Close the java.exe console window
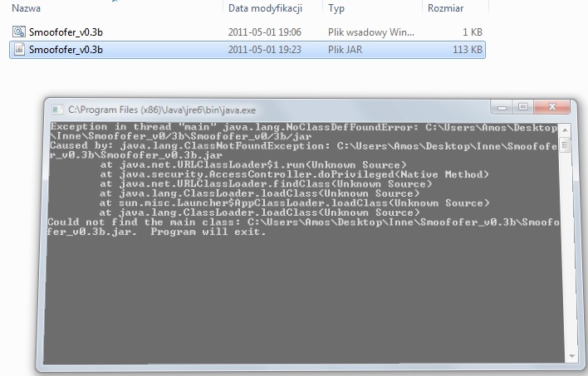The image size is (588, 376). pyautogui.click(x=552, y=107)
